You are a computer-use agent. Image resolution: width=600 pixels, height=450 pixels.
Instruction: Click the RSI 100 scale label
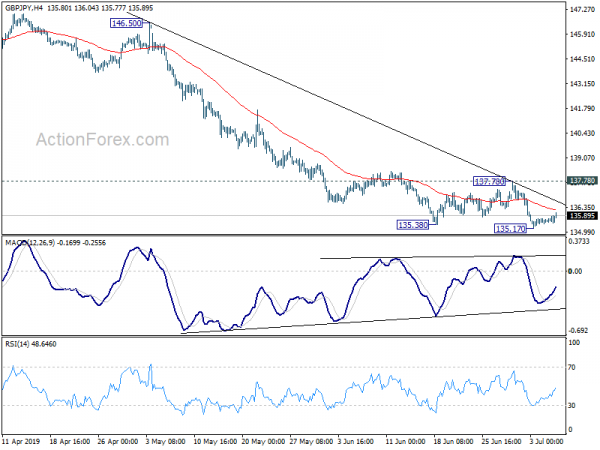pyautogui.click(x=574, y=343)
